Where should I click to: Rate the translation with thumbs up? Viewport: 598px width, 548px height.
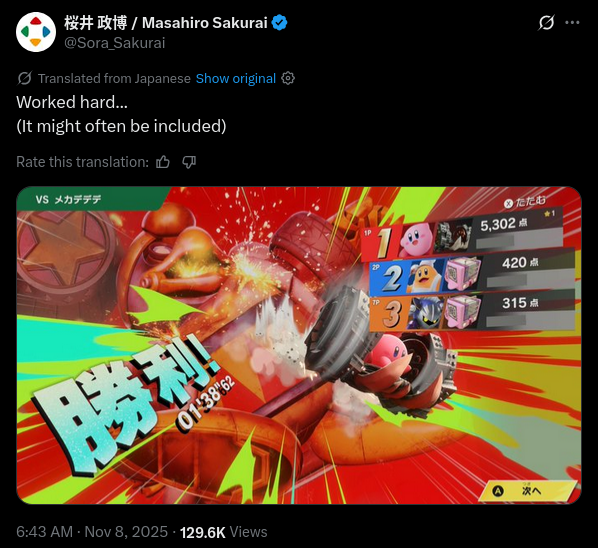[163, 162]
